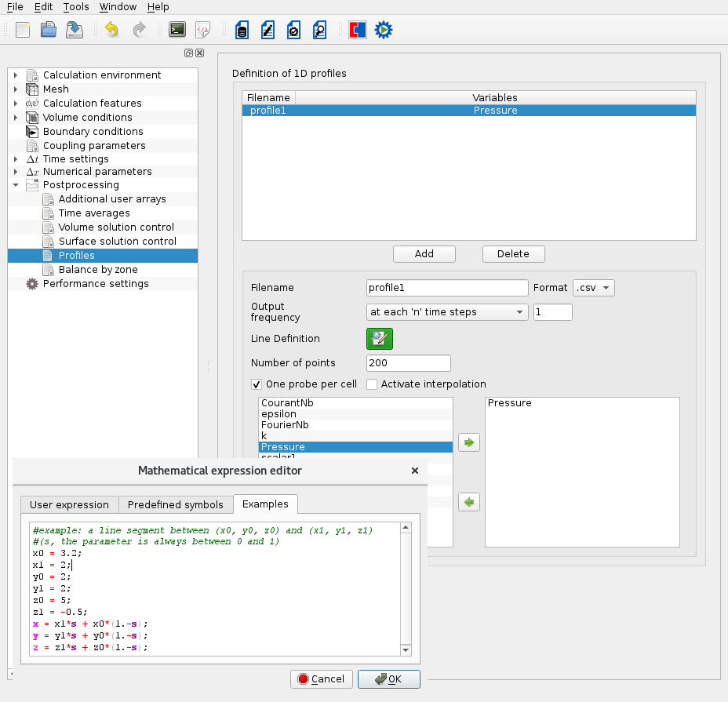The width and height of the screenshot is (728, 702).
Task: Collapse the Postprocessing tree node
Action: [15, 185]
